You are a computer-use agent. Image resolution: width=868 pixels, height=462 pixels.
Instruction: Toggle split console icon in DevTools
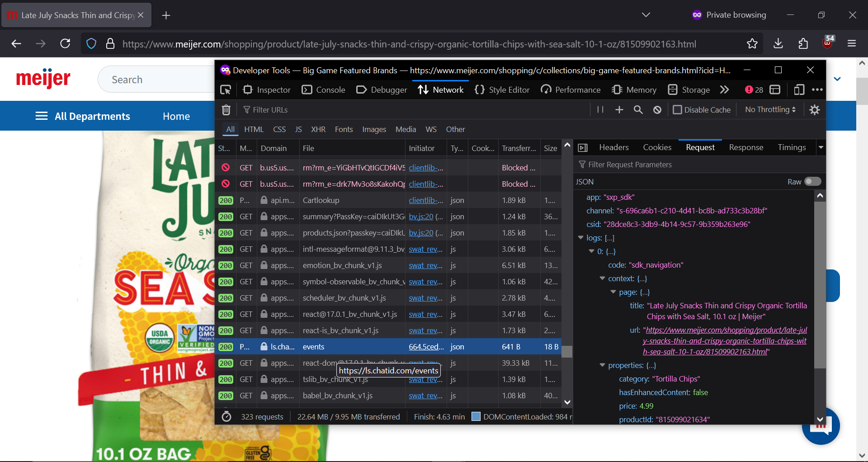click(x=775, y=90)
